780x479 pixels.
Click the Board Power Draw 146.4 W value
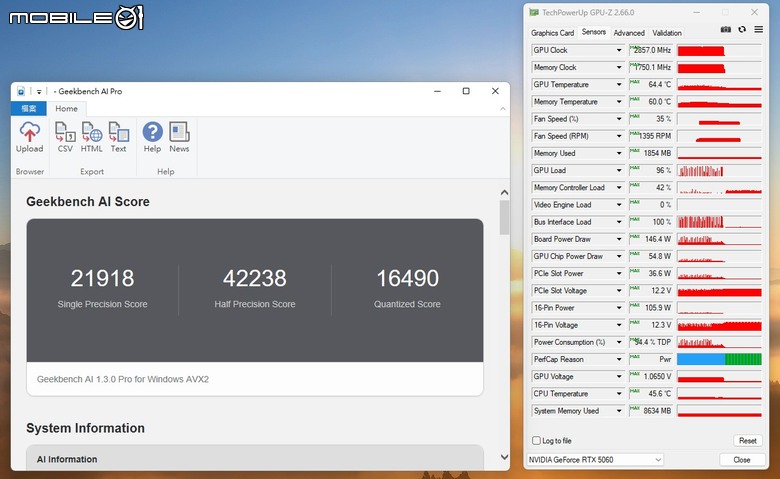pos(651,239)
